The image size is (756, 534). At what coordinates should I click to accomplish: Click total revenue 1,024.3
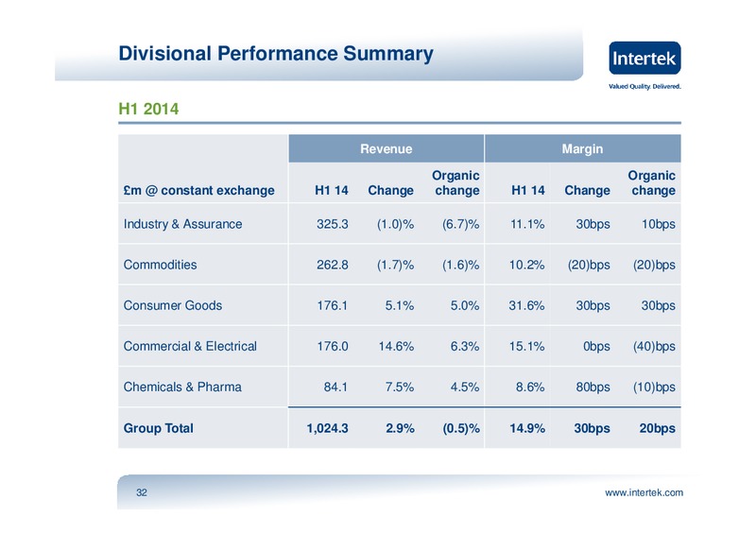[327, 428]
